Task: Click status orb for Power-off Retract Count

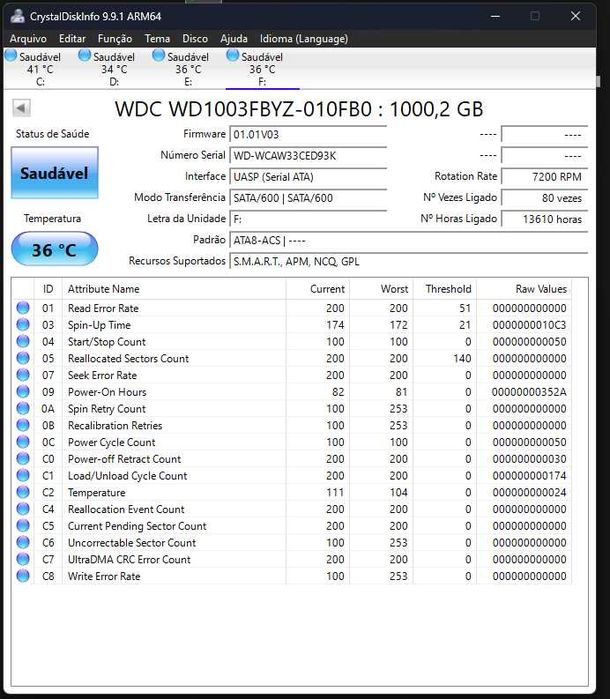Action: tap(23, 458)
